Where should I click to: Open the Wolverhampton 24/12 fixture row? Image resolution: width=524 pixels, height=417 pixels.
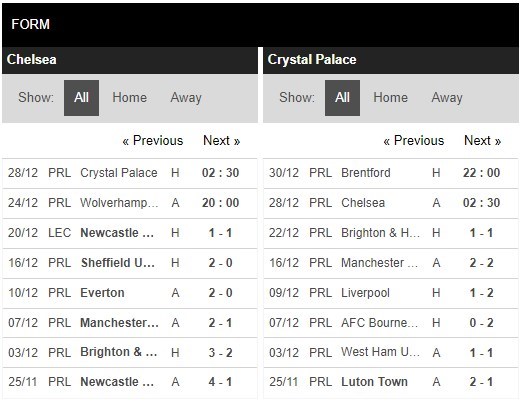click(x=130, y=203)
